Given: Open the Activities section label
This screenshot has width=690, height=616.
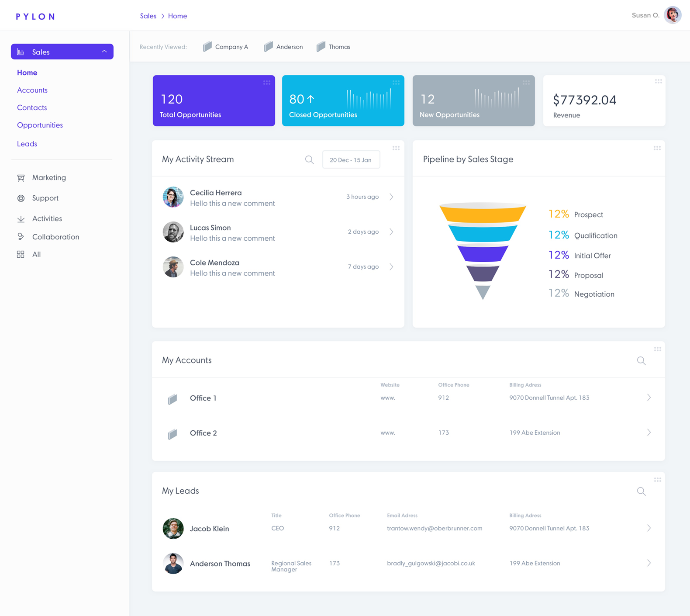Looking at the screenshot, I should (x=47, y=218).
